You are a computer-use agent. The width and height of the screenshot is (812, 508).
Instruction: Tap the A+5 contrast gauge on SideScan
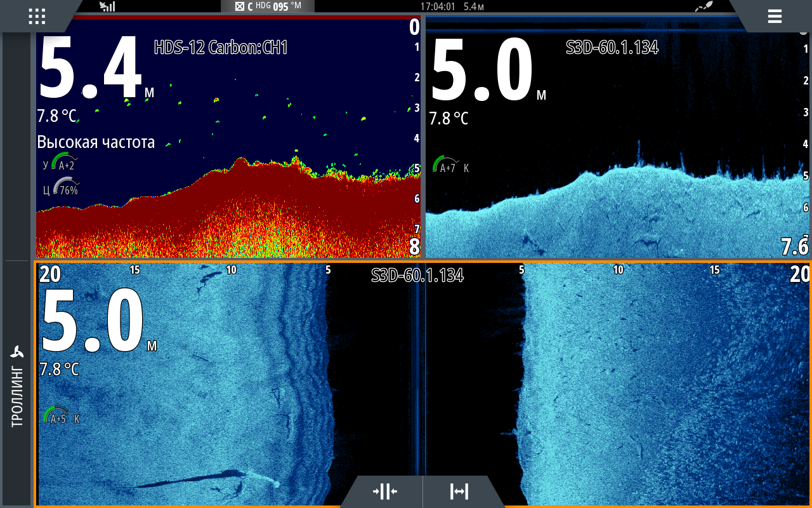[56, 417]
